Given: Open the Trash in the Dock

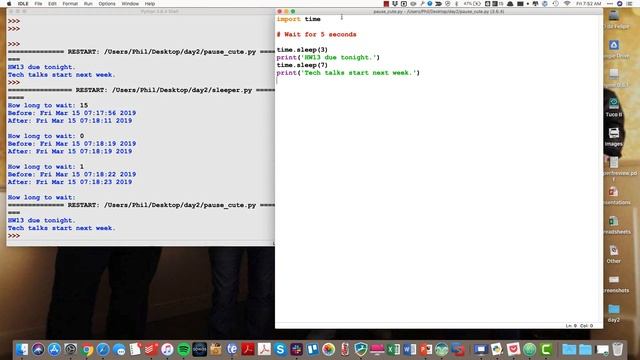Looking at the screenshot, I should point(618,349).
